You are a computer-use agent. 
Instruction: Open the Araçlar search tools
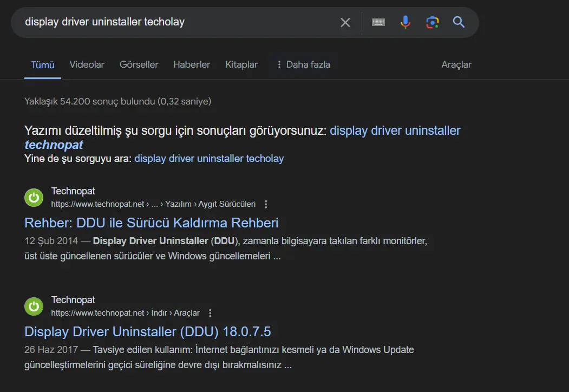456,64
